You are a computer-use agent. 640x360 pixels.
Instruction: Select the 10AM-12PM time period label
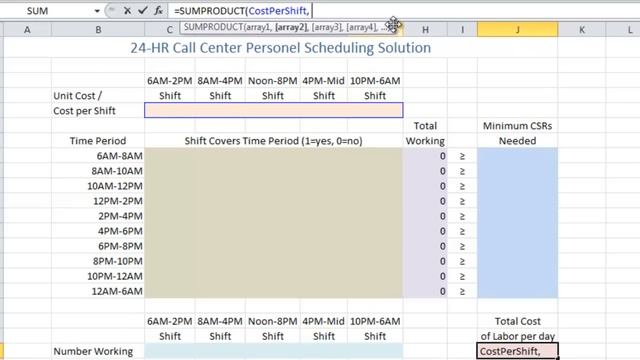[115, 186]
